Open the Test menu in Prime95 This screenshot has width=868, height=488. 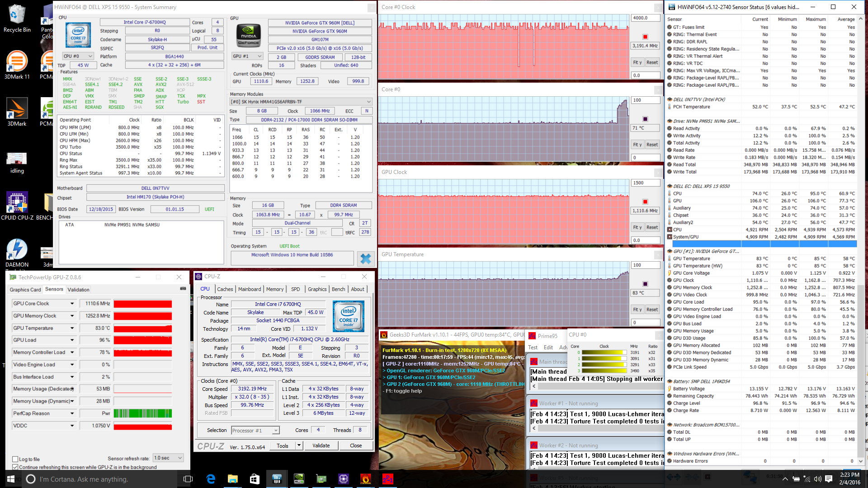[533, 347]
